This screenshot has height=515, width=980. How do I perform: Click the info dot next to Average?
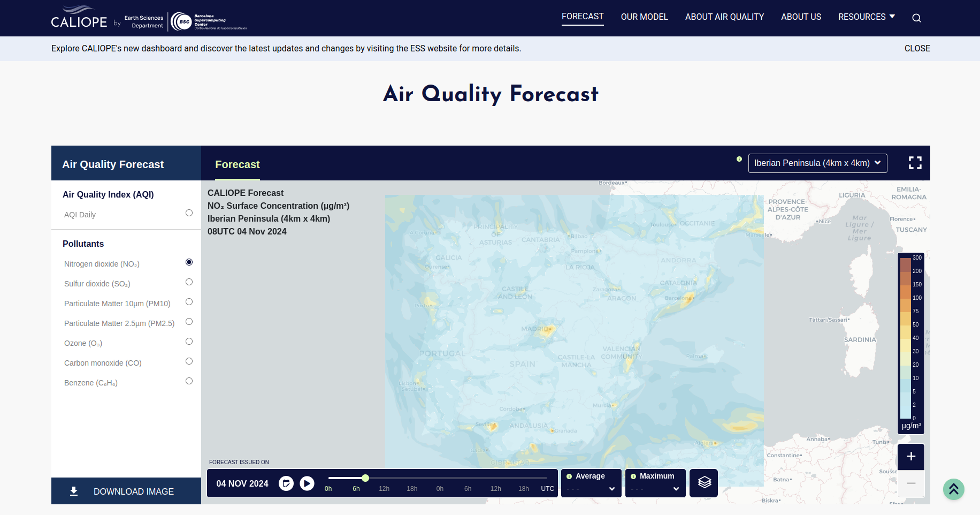[x=569, y=476]
